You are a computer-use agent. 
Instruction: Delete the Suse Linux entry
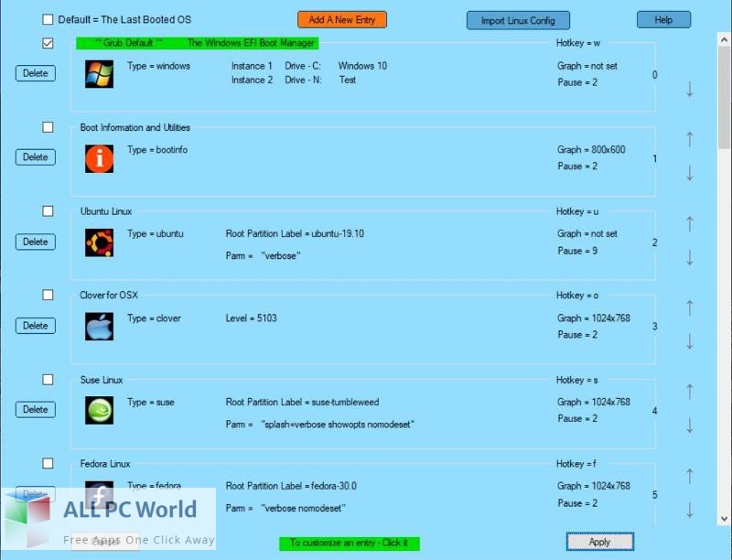(x=36, y=409)
